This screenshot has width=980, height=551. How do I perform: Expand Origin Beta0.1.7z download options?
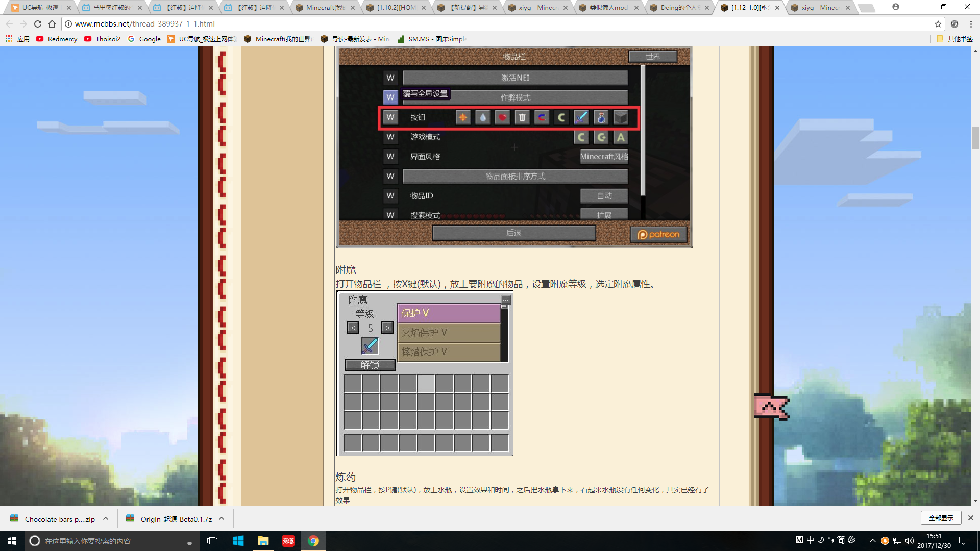tap(222, 518)
